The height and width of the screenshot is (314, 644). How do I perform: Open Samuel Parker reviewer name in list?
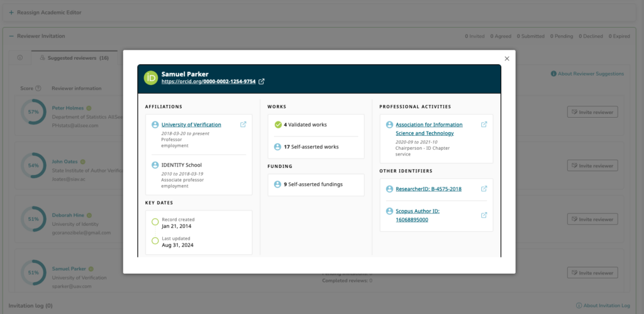click(69, 269)
